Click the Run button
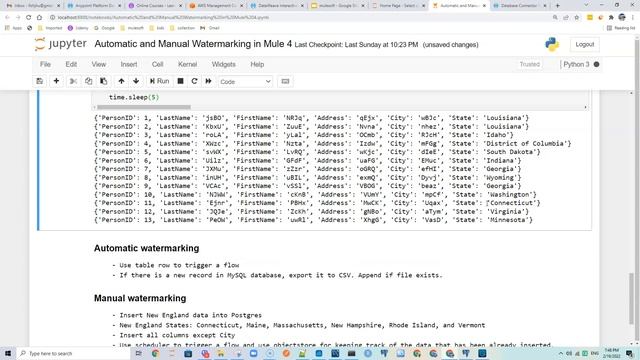Image resolution: width=640 pixels, height=360 pixels. (159, 81)
